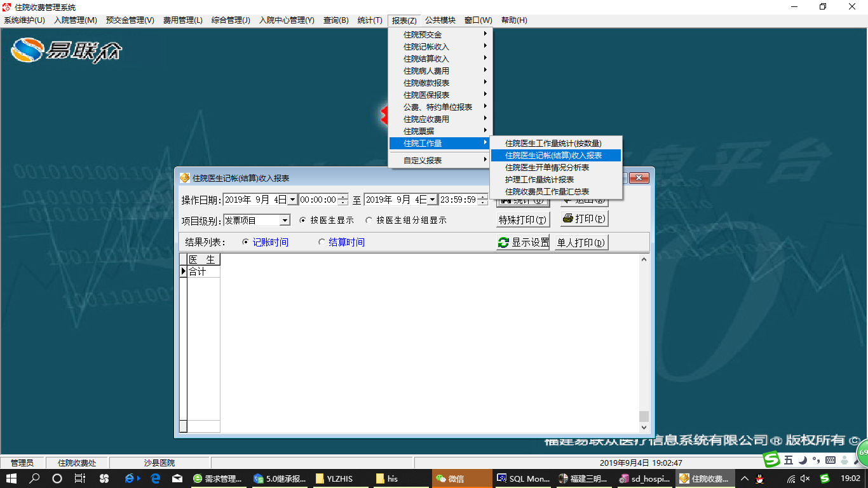This screenshot has height=488, width=868.
Task: Open the Windows Start menu
Action: click(11, 478)
